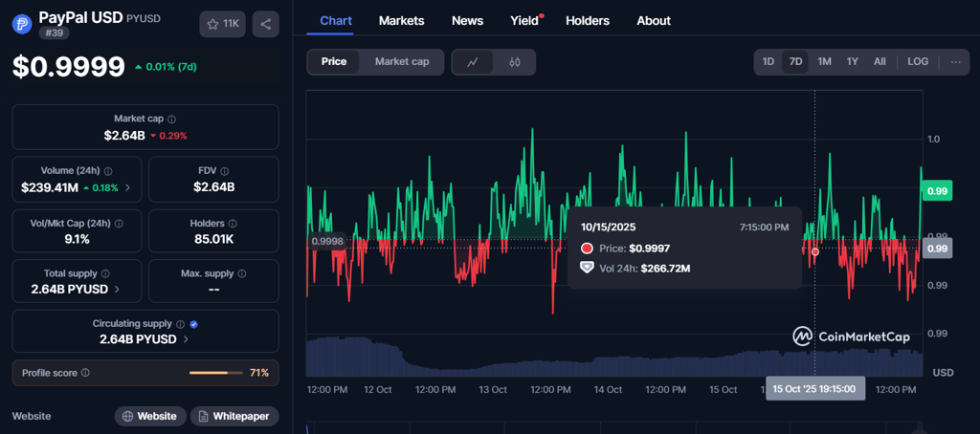Open the chart more options ellipsis
This screenshot has width=980, height=434.
pos(956,62)
